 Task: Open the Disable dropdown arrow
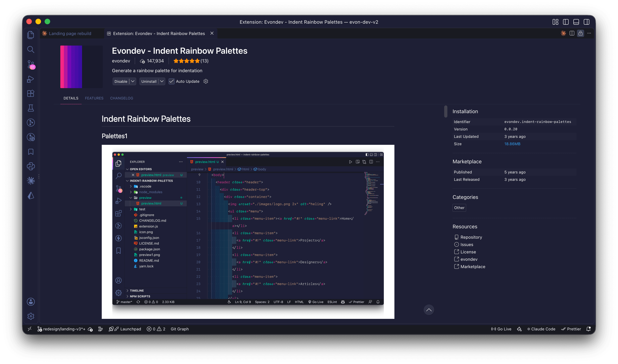(x=133, y=81)
